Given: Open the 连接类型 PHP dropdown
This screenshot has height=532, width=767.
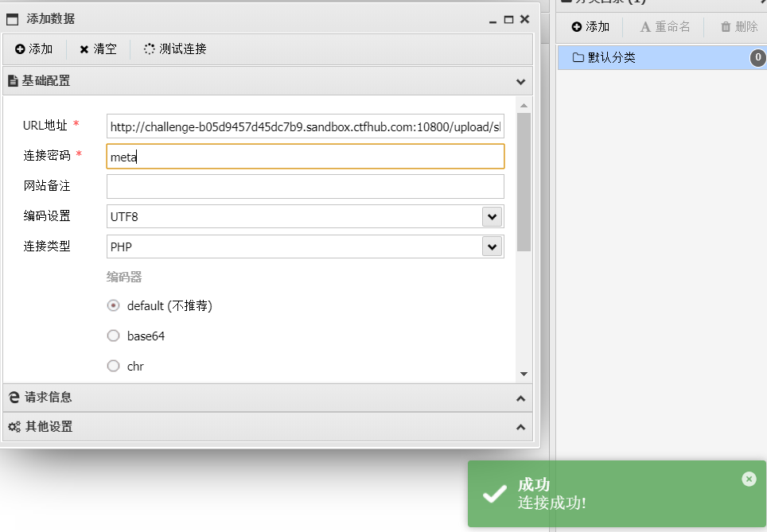Looking at the screenshot, I should (492, 247).
